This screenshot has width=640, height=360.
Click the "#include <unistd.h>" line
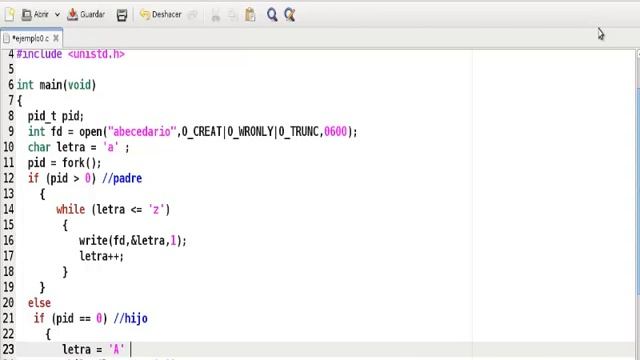[71, 54]
